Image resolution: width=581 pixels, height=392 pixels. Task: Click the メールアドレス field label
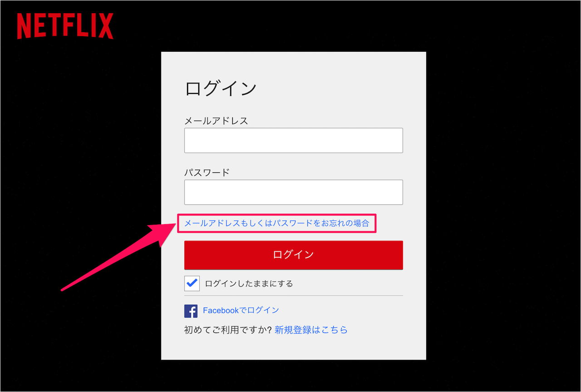tap(217, 120)
